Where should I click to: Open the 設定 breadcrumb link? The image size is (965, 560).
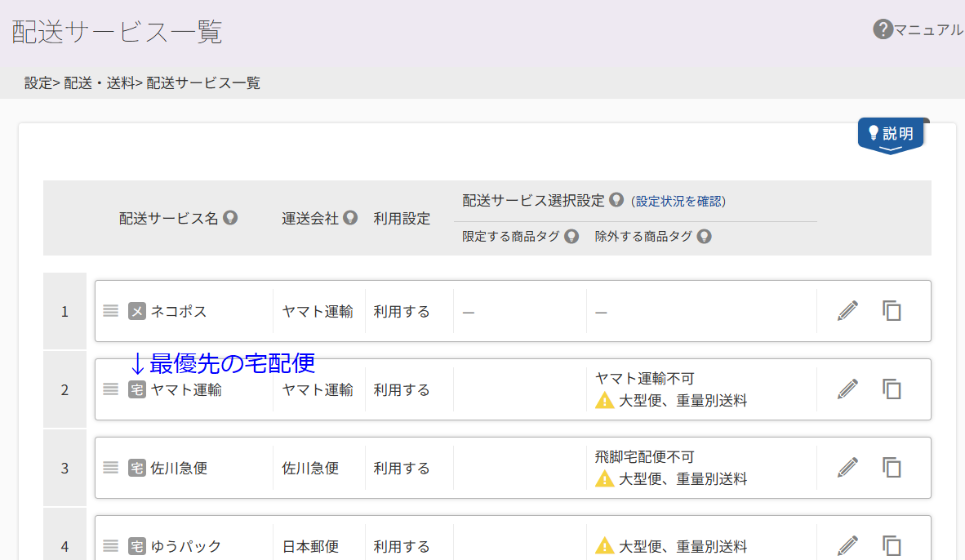point(38,83)
